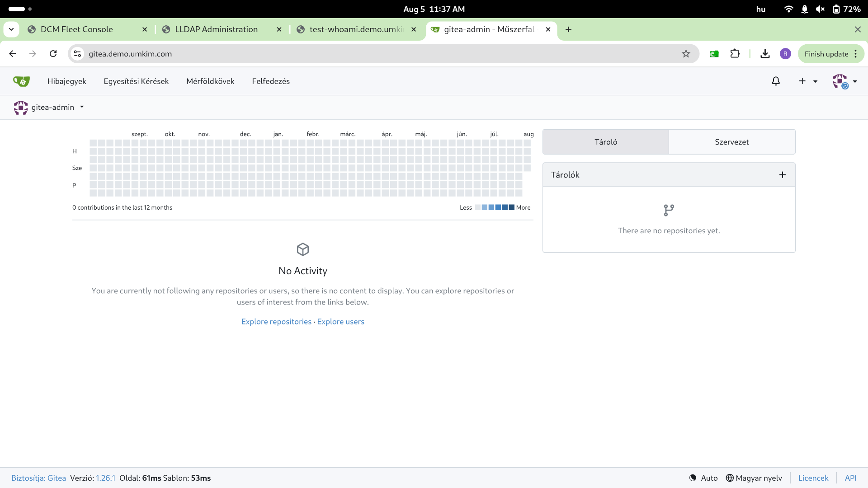Open Felfedezés menu item

tap(271, 81)
